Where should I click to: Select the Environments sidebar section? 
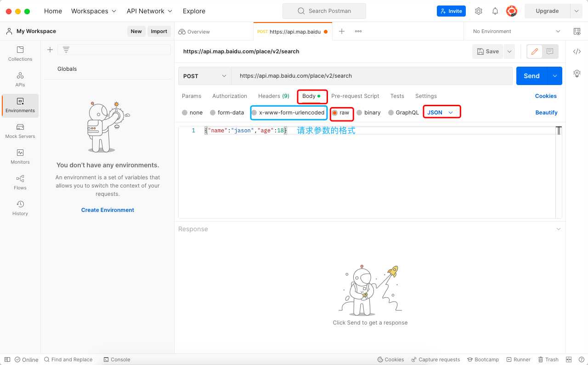point(20,105)
